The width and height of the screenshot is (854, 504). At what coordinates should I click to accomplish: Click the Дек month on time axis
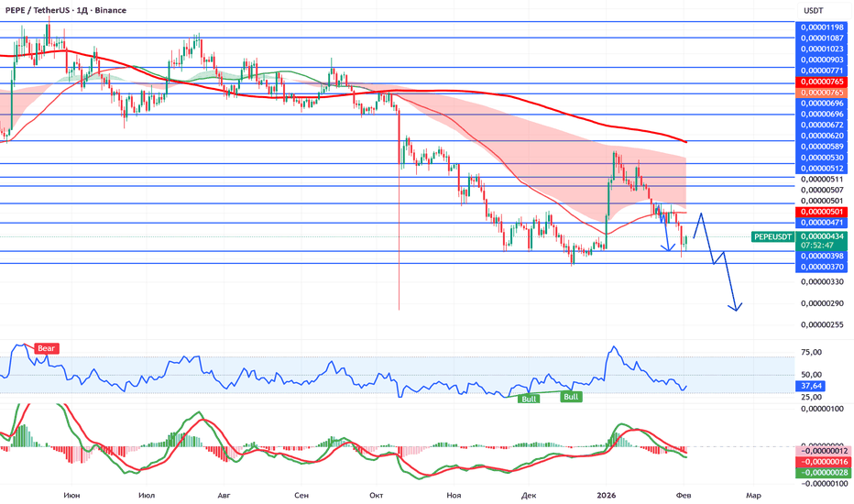[x=529, y=495]
